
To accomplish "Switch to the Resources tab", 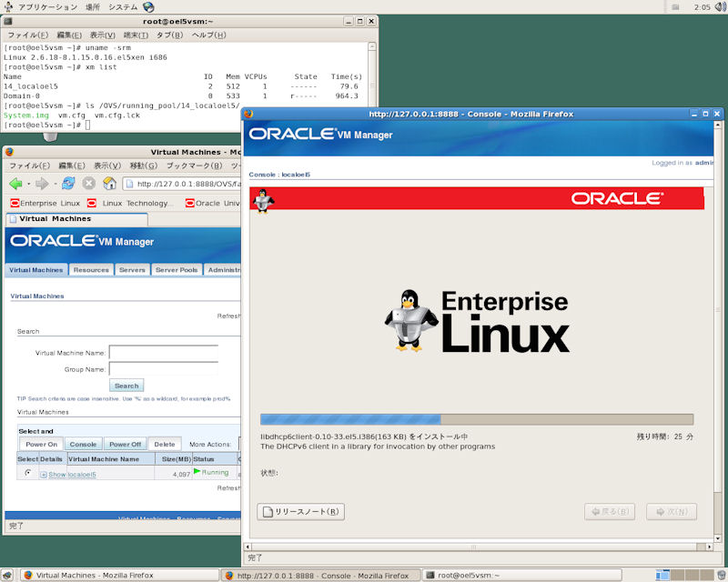I will pos(91,270).
